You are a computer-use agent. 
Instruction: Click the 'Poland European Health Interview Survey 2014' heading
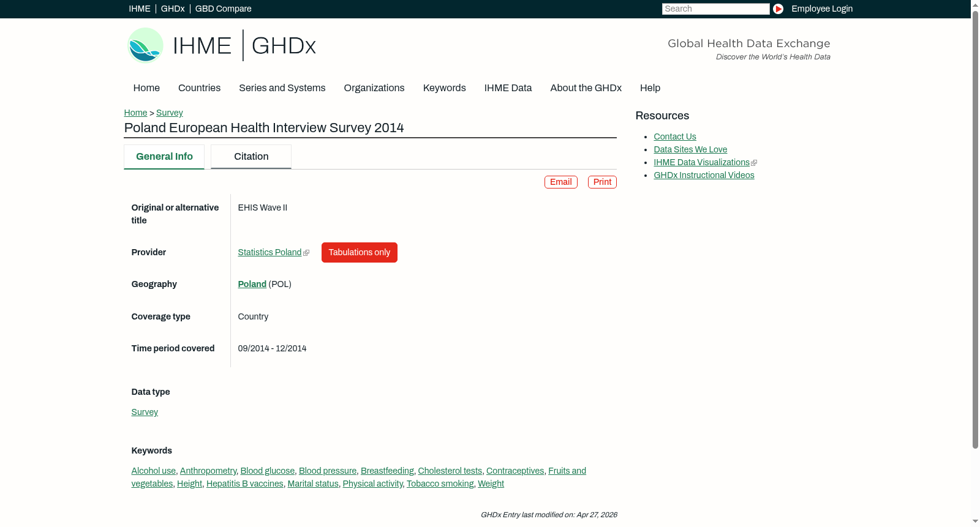click(x=264, y=128)
